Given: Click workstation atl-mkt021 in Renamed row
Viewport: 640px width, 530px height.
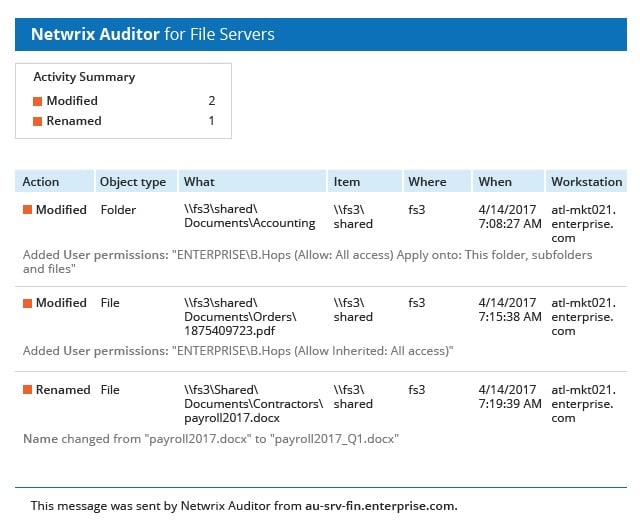Looking at the screenshot, I should pyautogui.click(x=583, y=404).
